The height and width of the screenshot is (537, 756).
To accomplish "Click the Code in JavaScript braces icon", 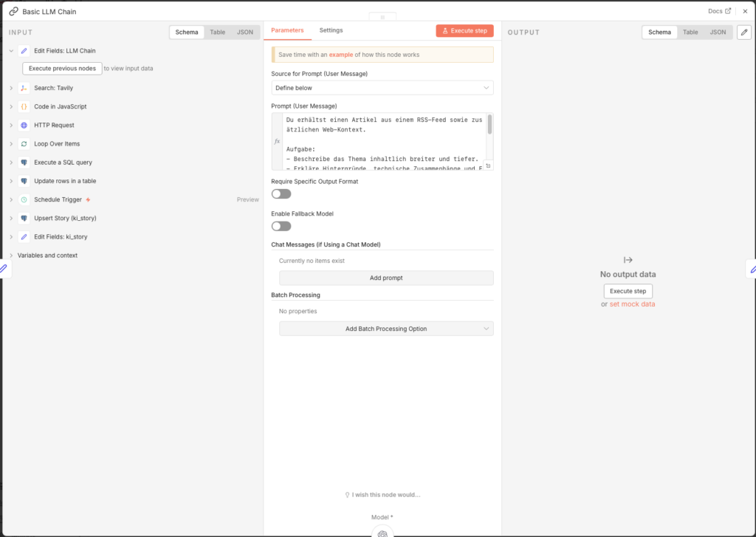I will (x=24, y=106).
